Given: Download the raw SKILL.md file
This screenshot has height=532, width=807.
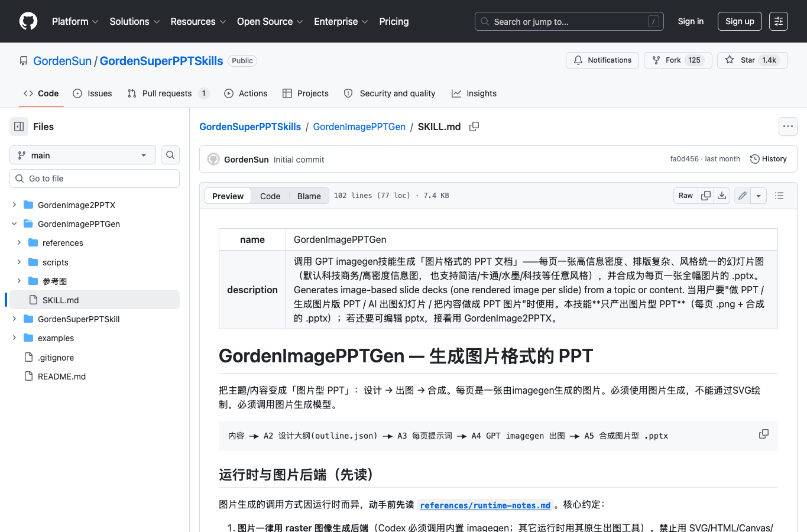Looking at the screenshot, I should click(722, 196).
